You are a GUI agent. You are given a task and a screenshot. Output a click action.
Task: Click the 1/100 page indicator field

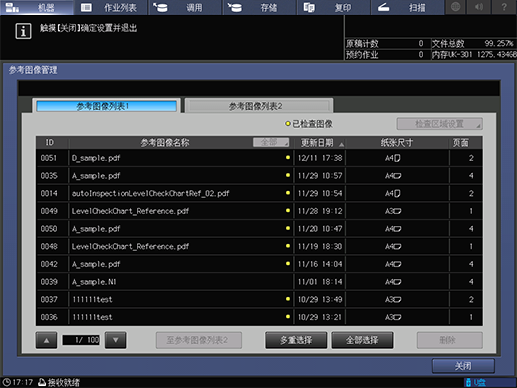81,340
